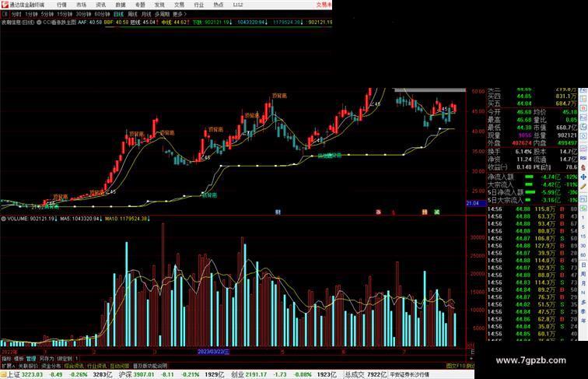Select the pencil drawing tool icon
This screenshot has height=379, width=588.
583,187
